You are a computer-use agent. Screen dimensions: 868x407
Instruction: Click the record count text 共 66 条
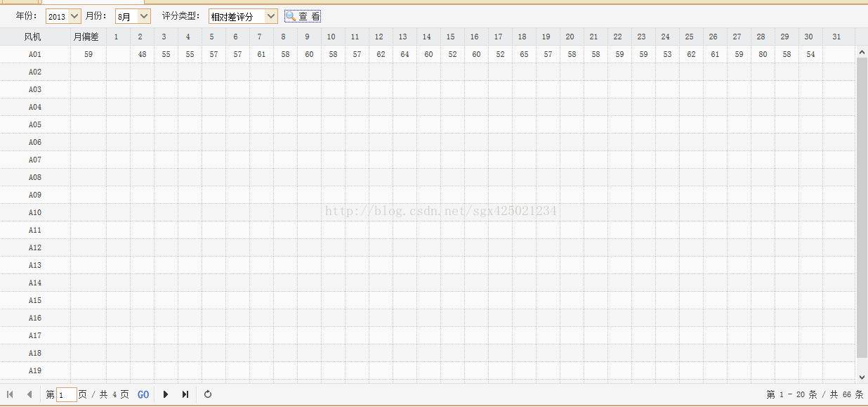pos(847,395)
